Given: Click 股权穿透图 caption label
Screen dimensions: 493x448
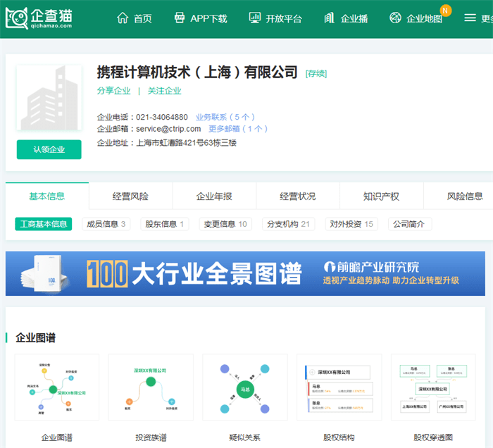Looking at the screenshot, I should [433, 437].
